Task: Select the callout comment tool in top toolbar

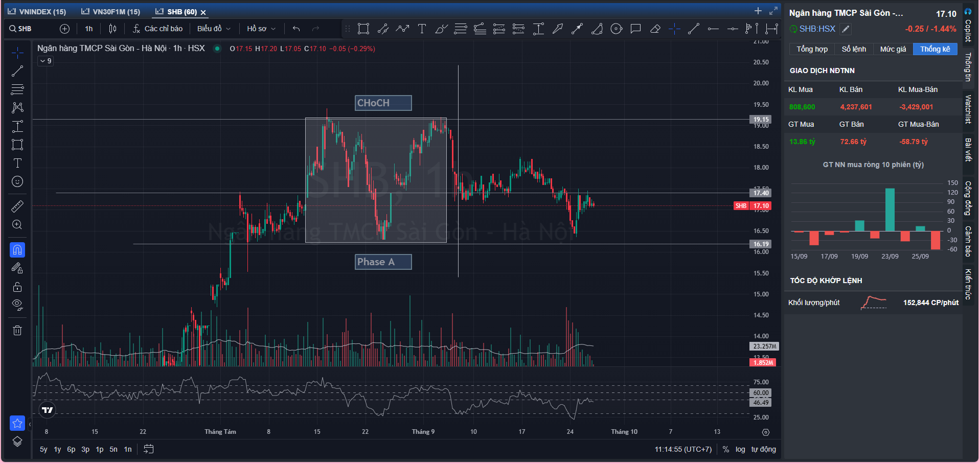Action: tap(635, 29)
